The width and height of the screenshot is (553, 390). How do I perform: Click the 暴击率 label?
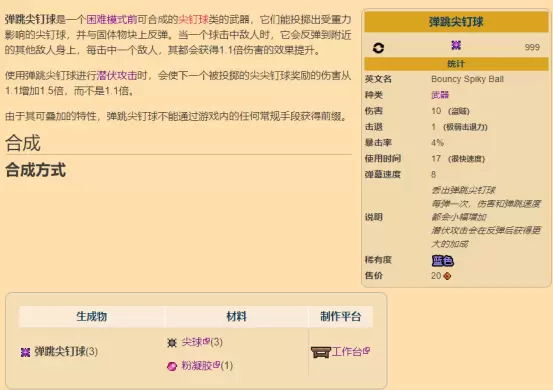point(378,143)
